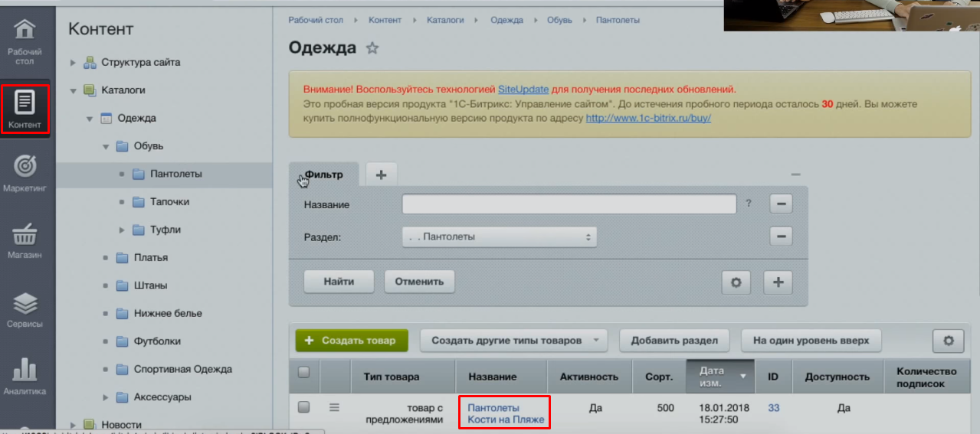Expand the Аксессуары tree node
The width and height of the screenshot is (980, 434).
pos(106,397)
